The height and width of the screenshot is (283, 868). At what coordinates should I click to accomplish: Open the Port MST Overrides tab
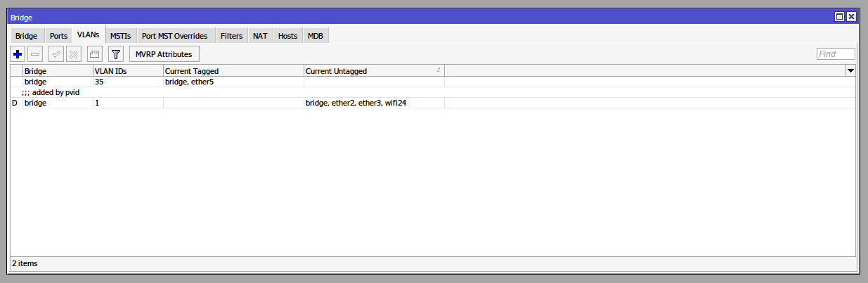tap(174, 36)
